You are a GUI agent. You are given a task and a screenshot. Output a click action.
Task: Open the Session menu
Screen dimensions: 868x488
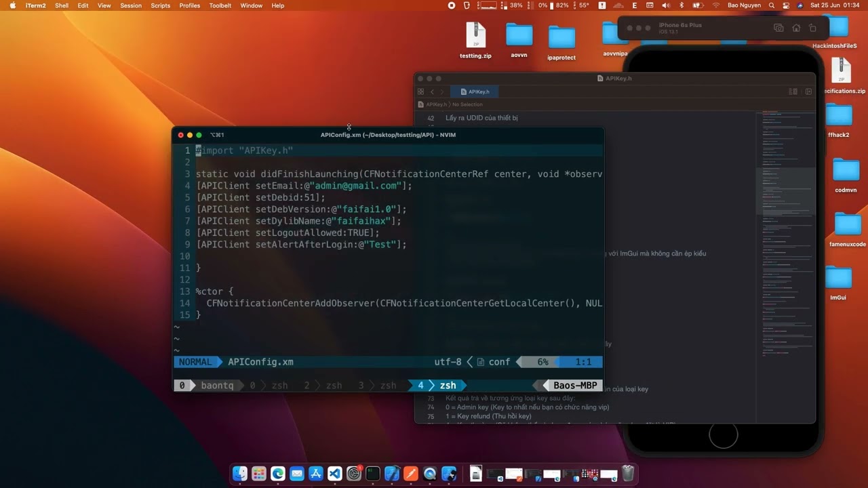pos(131,5)
